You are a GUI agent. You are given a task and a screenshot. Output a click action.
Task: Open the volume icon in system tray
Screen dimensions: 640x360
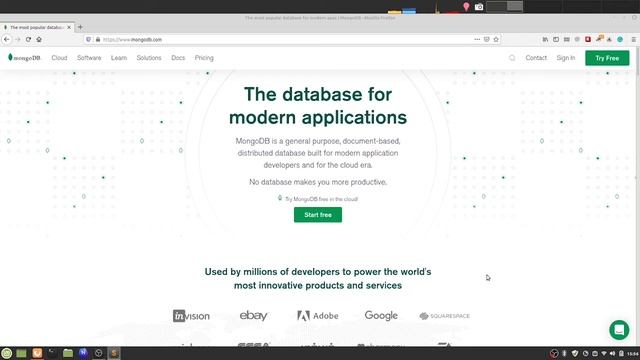click(612, 353)
